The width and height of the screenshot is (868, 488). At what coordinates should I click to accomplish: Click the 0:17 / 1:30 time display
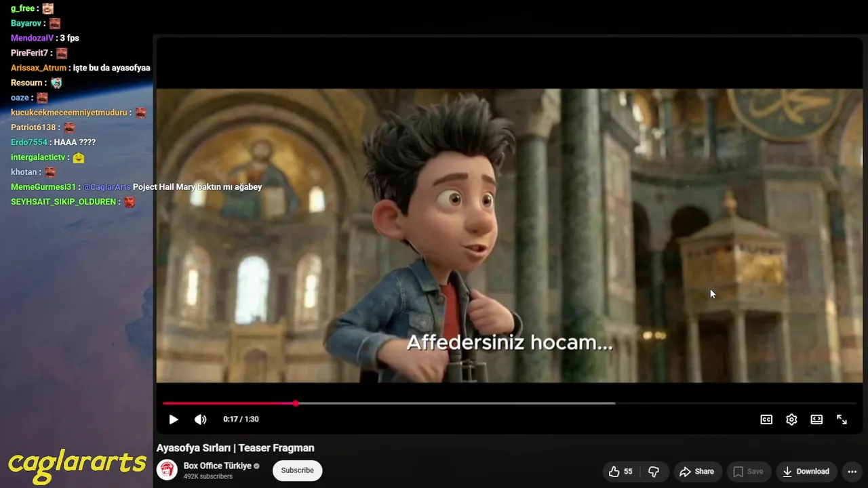point(241,420)
